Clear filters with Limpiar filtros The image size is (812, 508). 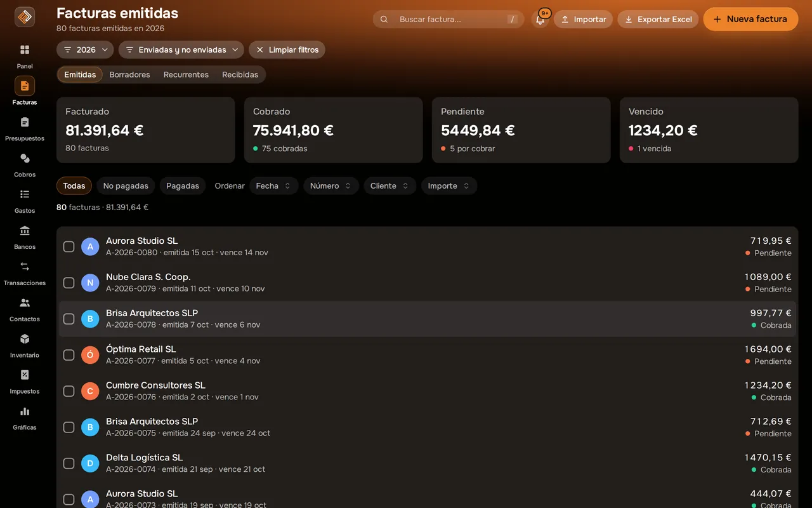287,50
